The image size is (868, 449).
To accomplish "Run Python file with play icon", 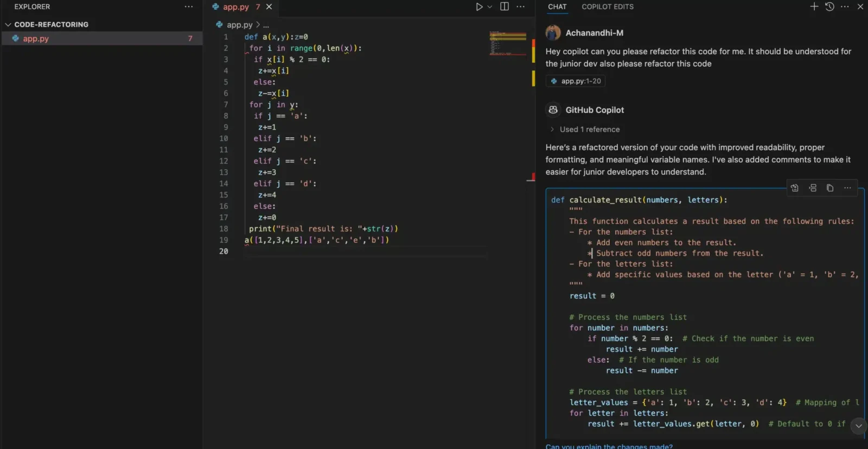I will coord(479,7).
